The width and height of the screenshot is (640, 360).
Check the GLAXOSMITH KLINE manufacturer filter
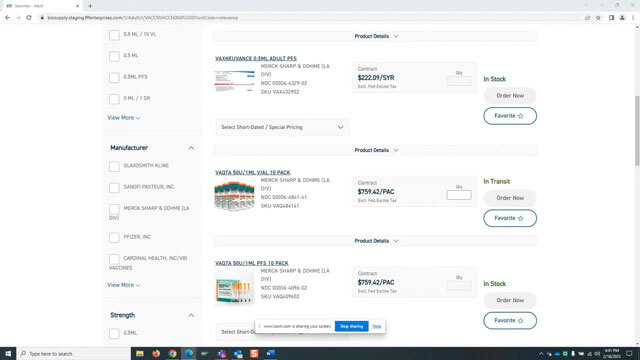[114, 166]
